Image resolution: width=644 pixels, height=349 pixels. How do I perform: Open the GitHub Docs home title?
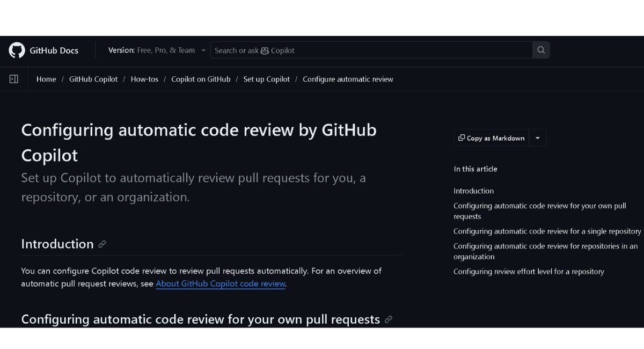point(54,50)
